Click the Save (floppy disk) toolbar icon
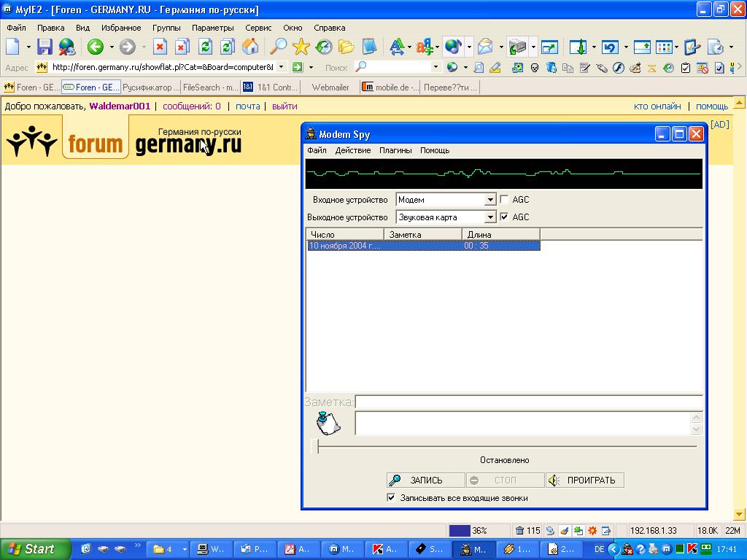 click(44, 47)
